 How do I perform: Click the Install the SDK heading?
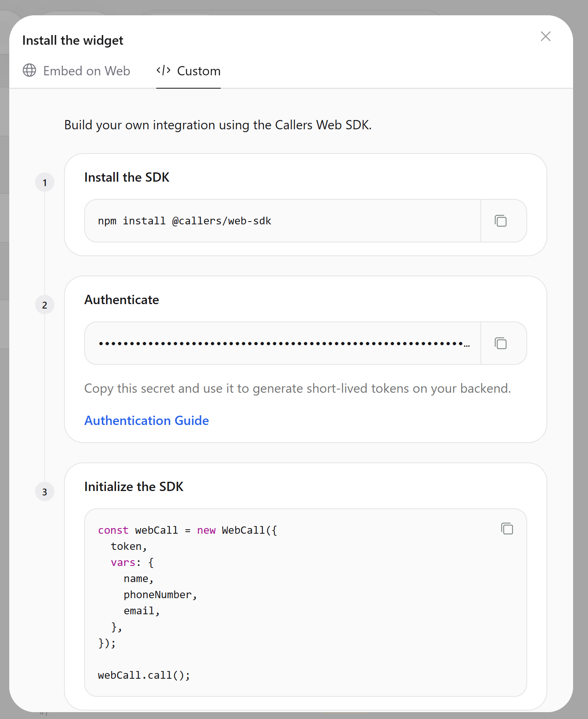pos(127,177)
